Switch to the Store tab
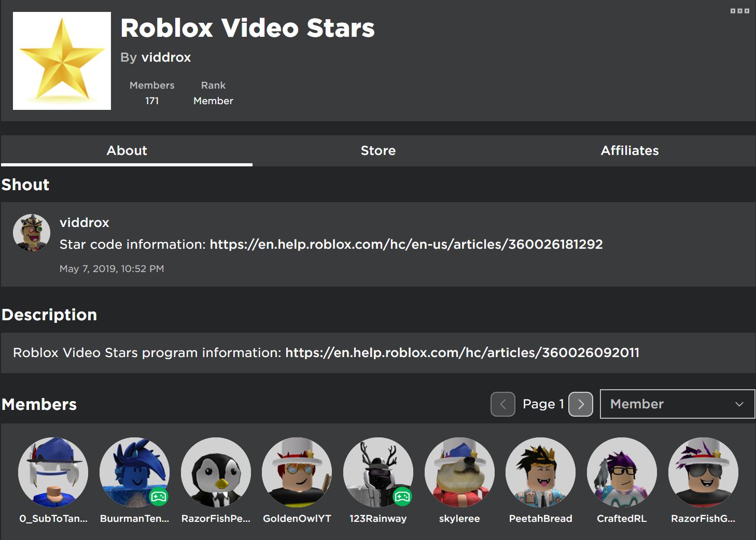 [378, 151]
